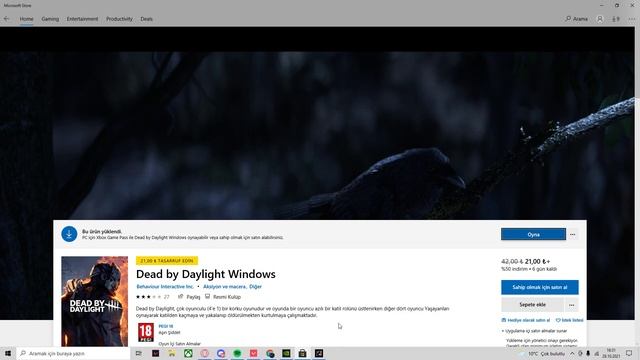The image size is (640, 360).
Task: Buy with Sahip olmak için satın al
Action: point(540,287)
